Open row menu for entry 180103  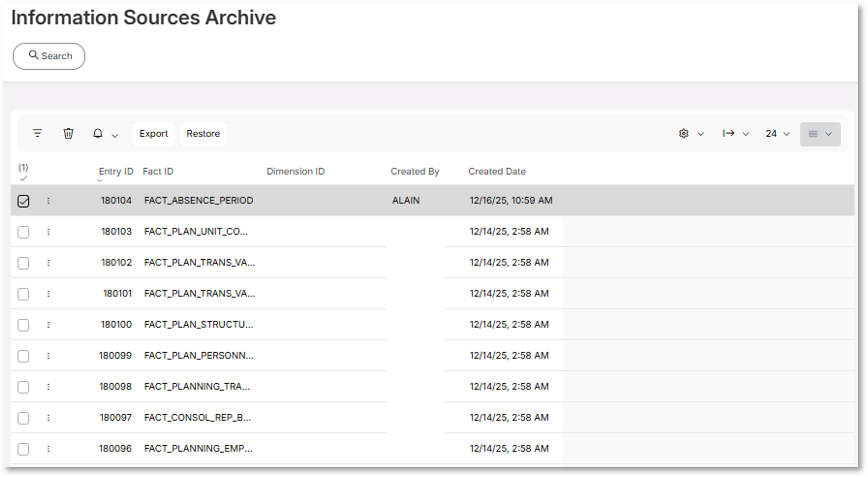48,232
